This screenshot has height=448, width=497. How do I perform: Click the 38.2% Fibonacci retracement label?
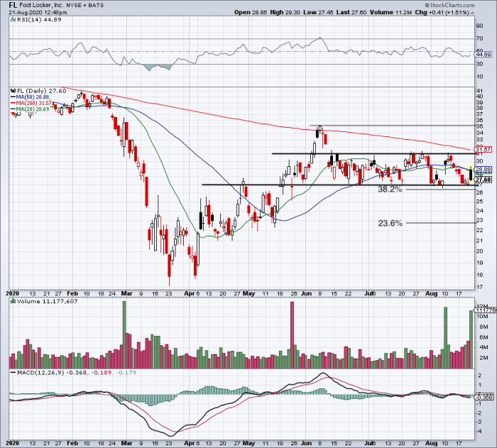pos(390,190)
